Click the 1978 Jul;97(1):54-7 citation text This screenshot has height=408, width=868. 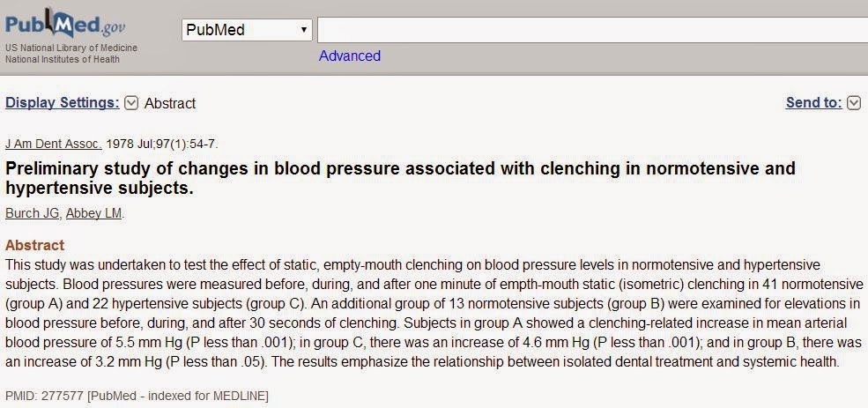tap(161, 145)
